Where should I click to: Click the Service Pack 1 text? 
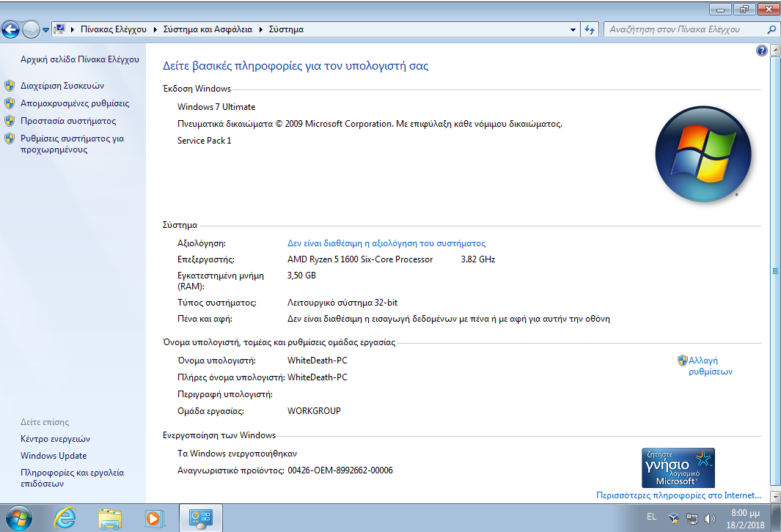(204, 141)
